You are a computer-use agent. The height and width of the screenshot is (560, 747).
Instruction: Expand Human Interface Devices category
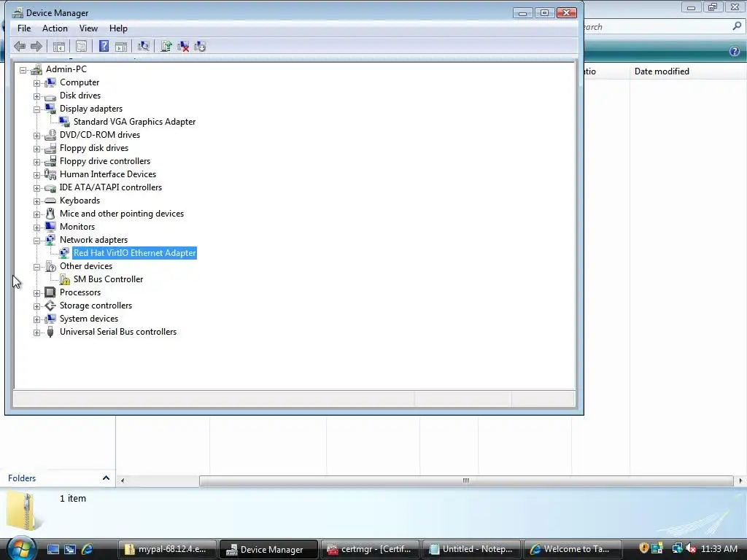36,175
